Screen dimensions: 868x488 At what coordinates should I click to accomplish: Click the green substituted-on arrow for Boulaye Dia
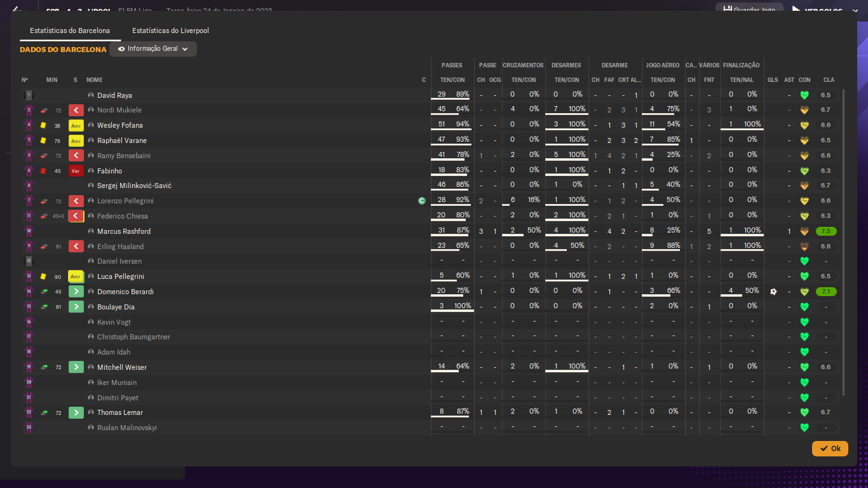point(76,307)
